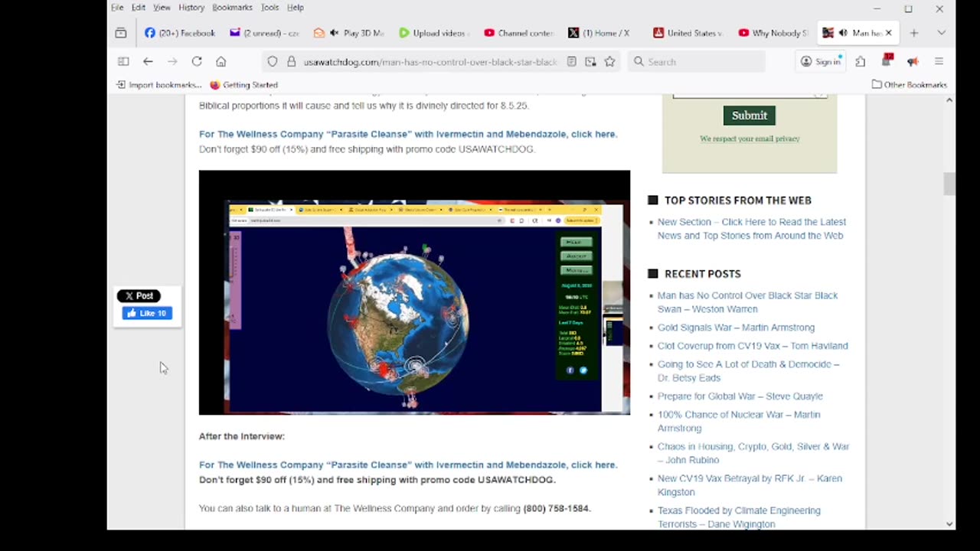This screenshot has height=551, width=980.
Task: Open 'New CV19 Vax Betrayal by RFK Jr.' post
Action: [x=750, y=485]
